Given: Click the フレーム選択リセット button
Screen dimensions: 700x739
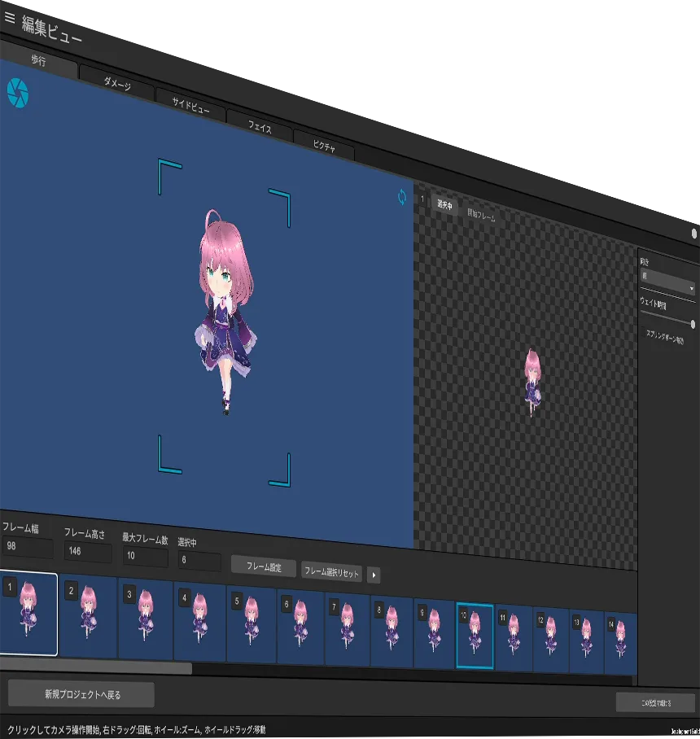Looking at the screenshot, I should pyautogui.click(x=331, y=571).
